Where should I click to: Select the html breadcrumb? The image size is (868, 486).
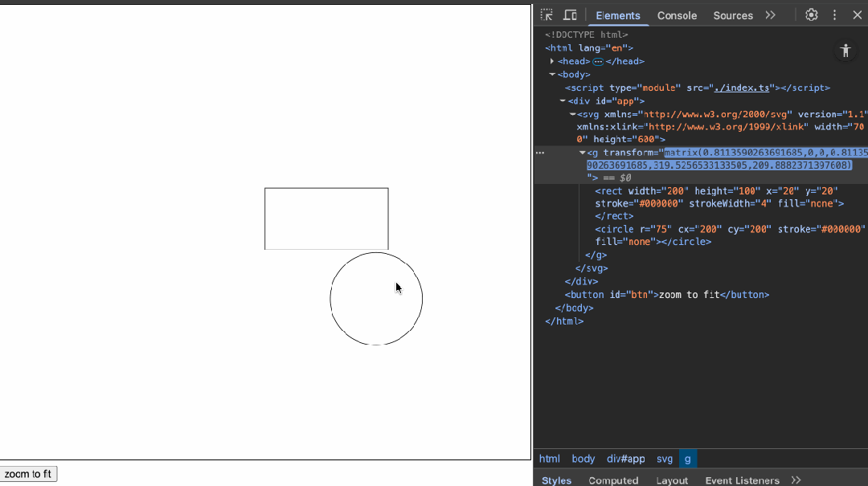click(x=549, y=459)
